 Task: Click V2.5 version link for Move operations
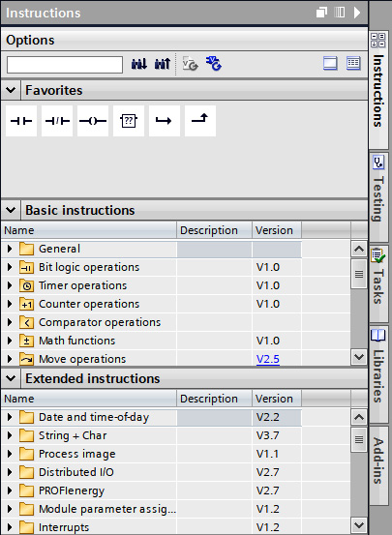pos(268,359)
